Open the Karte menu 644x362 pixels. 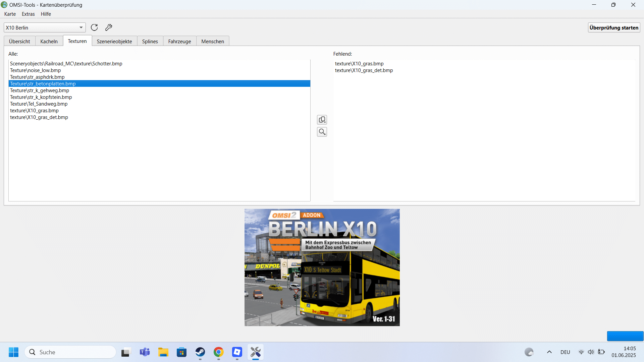[x=10, y=14]
